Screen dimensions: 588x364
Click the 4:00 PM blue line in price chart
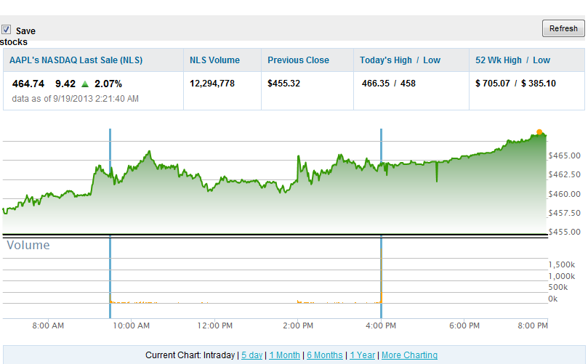pyautogui.click(x=382, y=182)
